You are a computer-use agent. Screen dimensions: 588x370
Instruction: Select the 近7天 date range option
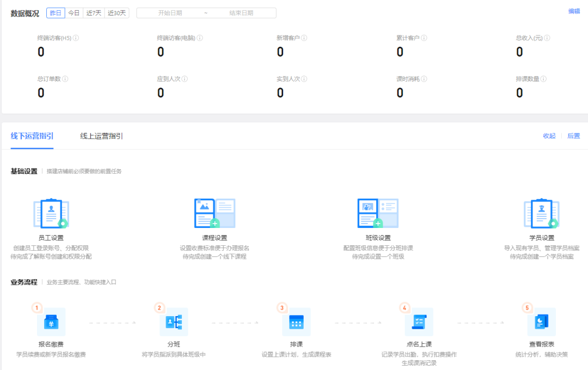pos(94,13)
